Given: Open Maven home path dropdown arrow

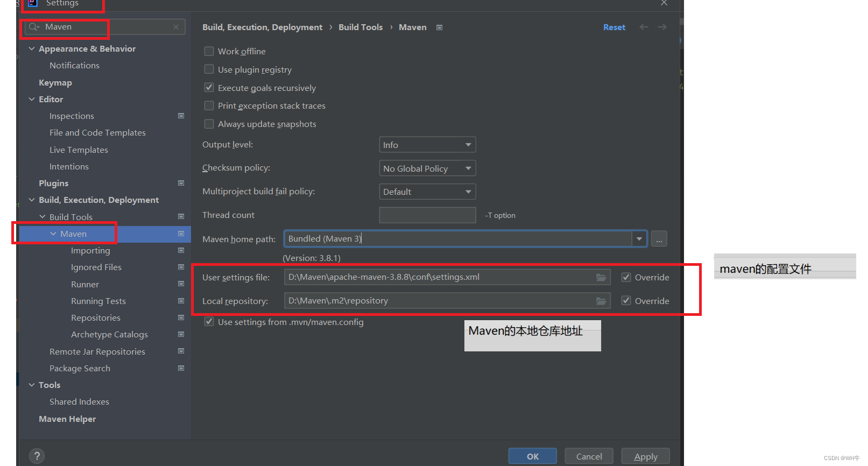Looking at the screenshot, I should pyautogui.click(x=639, y=239).
